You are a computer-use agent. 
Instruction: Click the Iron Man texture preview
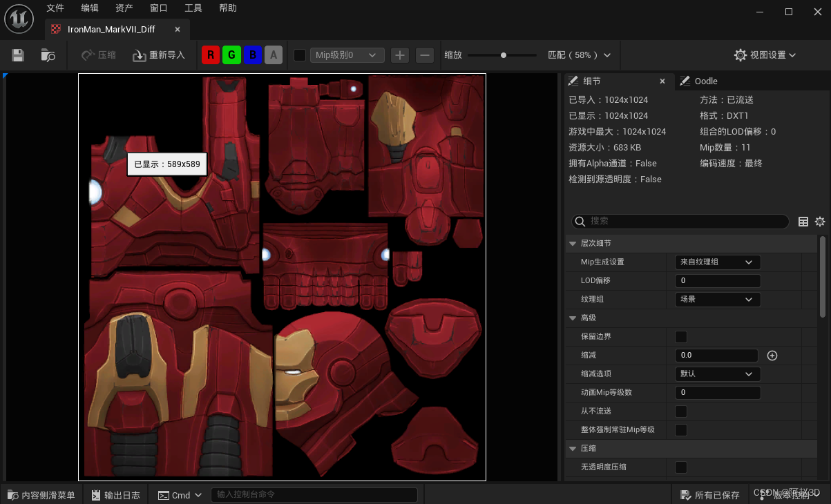(x=282, y=277)
